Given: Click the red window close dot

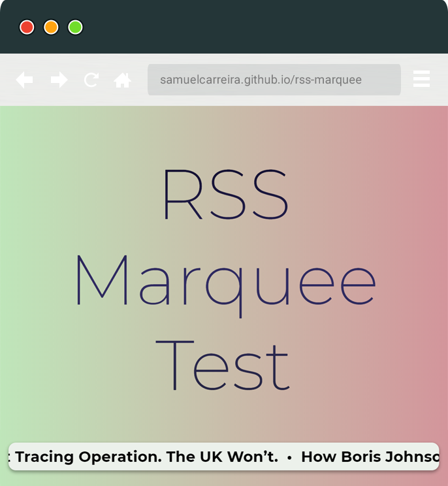Looking at the screenshot, I should [27, 27].
